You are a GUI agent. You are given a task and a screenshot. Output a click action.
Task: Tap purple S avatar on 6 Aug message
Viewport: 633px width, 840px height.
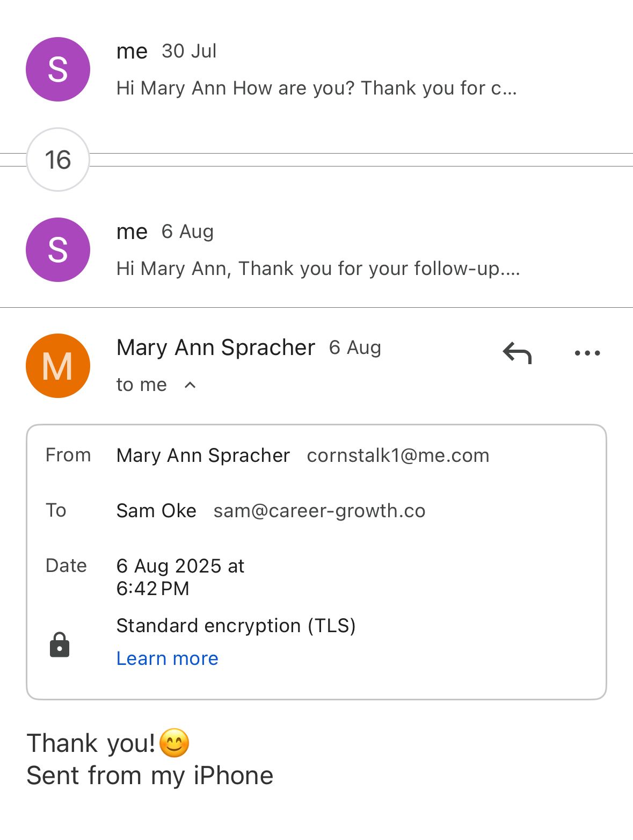point(58,250)
